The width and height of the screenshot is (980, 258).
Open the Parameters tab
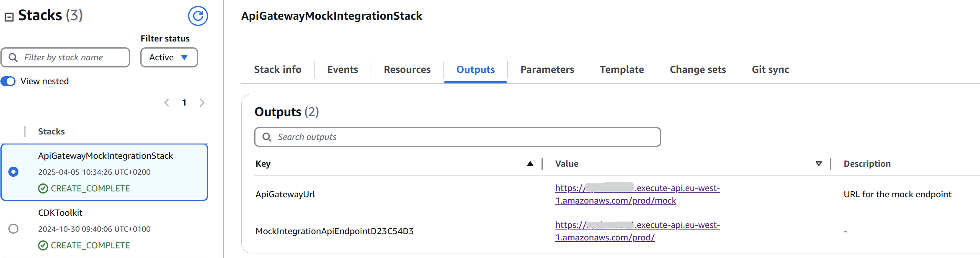[547, 70]
